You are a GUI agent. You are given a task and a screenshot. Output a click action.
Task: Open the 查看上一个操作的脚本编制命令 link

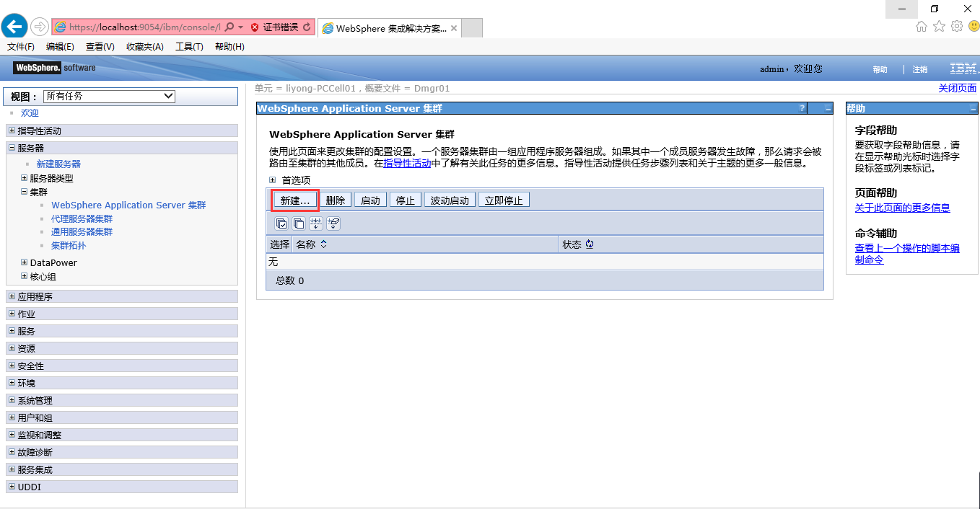(907, 254)
